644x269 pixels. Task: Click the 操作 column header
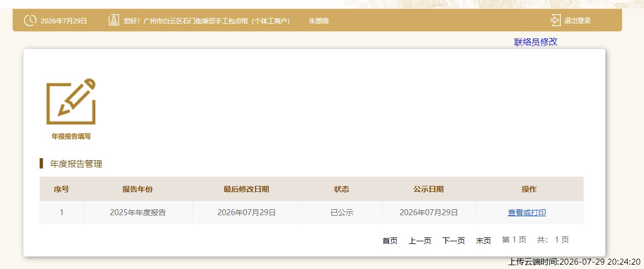pos(529,189)
